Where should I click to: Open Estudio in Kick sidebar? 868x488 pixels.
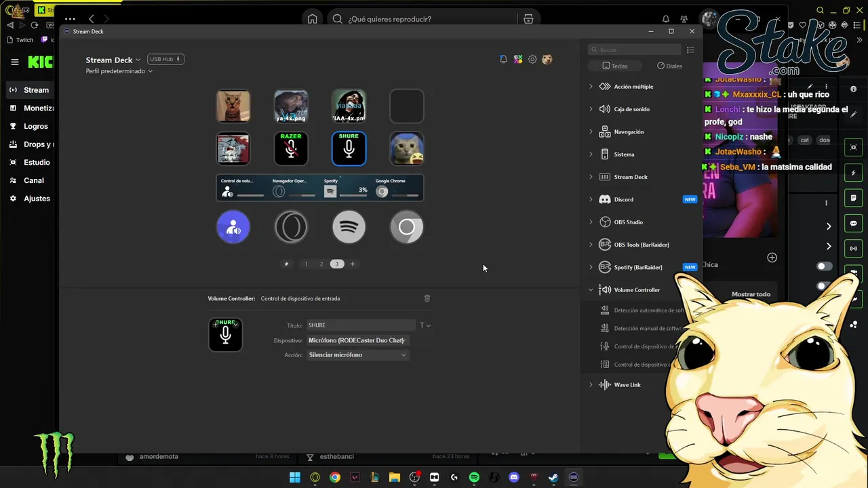click(30, 163)
